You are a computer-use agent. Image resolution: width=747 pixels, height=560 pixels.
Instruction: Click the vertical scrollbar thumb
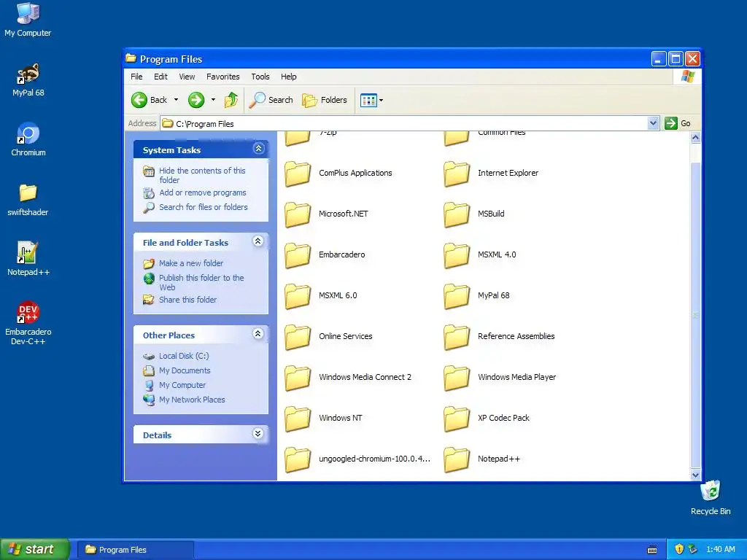695,315
